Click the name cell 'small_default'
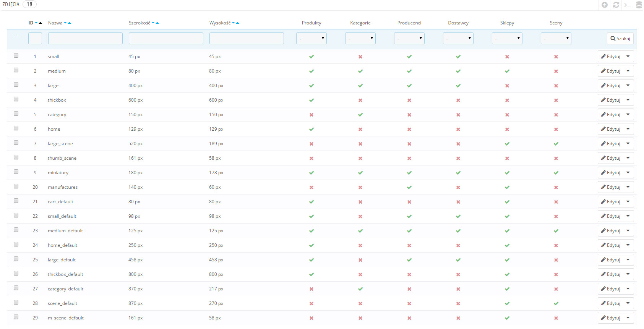 [62, 216]
